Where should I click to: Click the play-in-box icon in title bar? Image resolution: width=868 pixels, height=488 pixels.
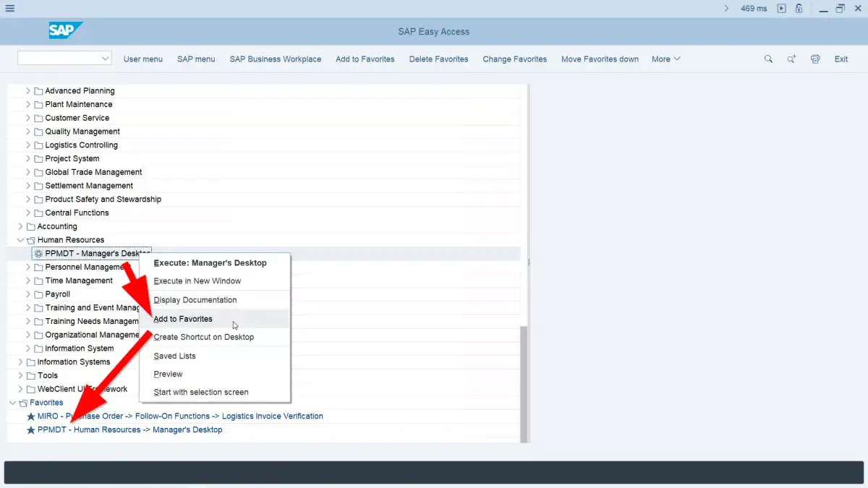[x=781, y=9]
